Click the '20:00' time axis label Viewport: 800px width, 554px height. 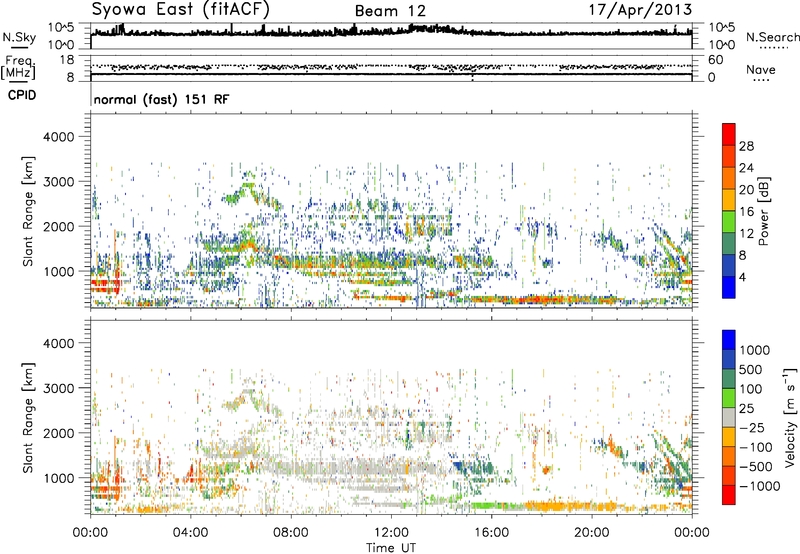pos(591,533)
